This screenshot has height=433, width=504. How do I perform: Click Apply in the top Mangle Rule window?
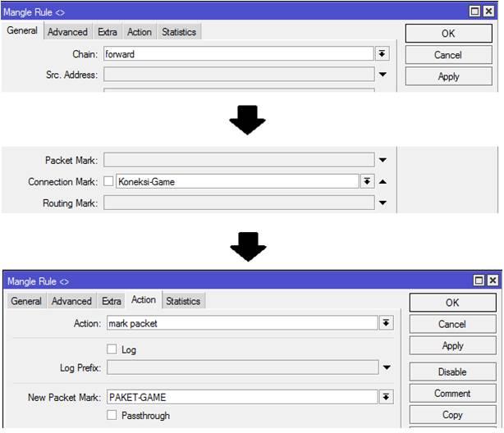coord(448,76)
